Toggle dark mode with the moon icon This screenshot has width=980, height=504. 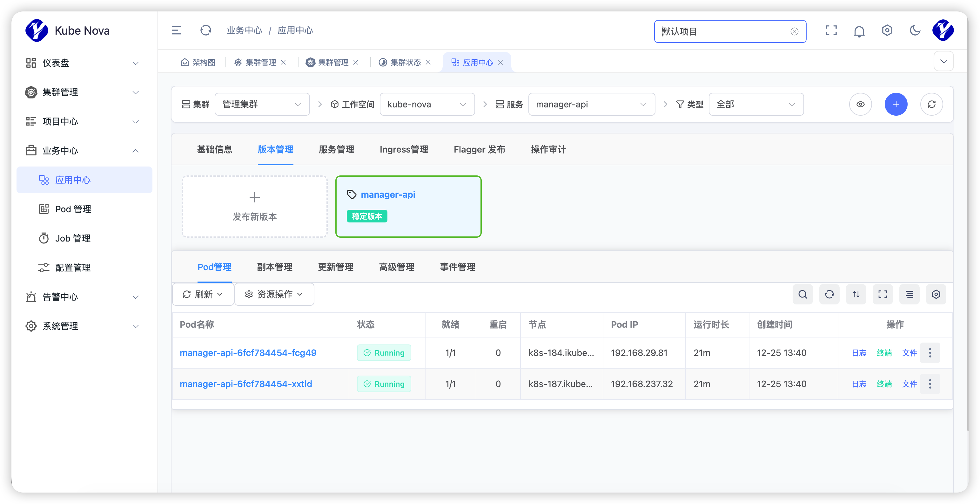point(915,31)
